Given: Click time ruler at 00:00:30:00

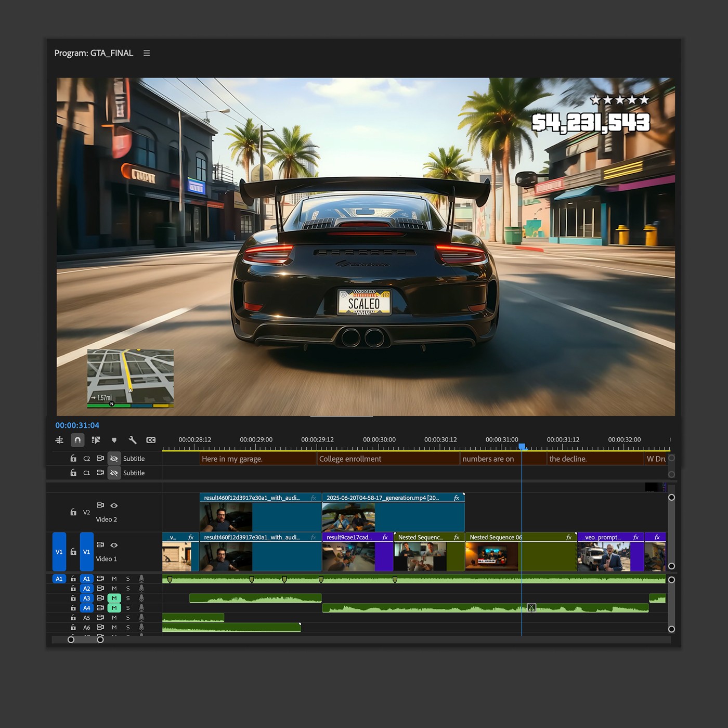Looking at the screenshot, I should 379,440.
